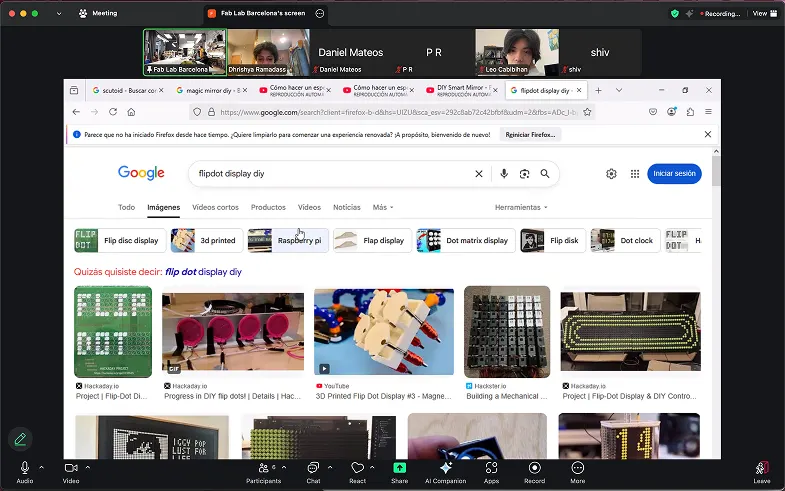Switch to the scutoid search tab
This screenshot has width=785, height=491.
tap(128, 91)
